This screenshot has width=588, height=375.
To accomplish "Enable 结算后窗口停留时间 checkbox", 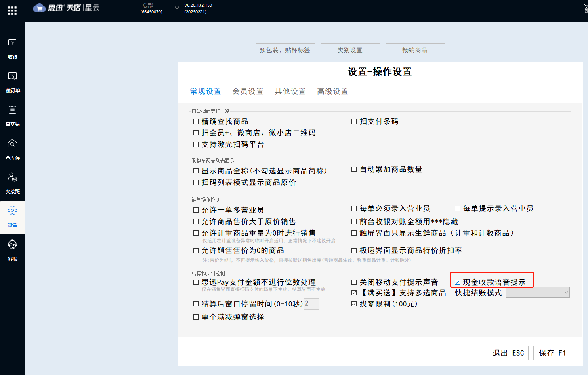I will 196,304.
